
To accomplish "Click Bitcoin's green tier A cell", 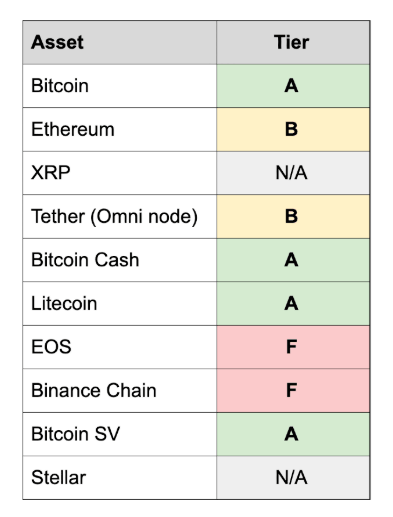I will pyautogui.click(x=293, y=86).
